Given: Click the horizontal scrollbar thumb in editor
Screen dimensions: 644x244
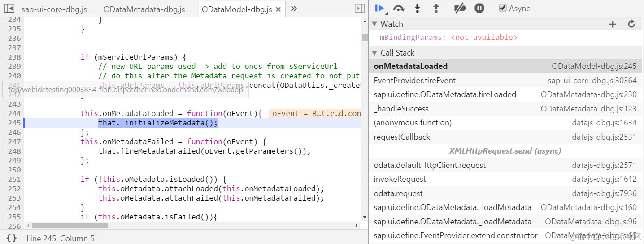Looking at the screenshot, I should pyautogui.click(x=70, y=226).
